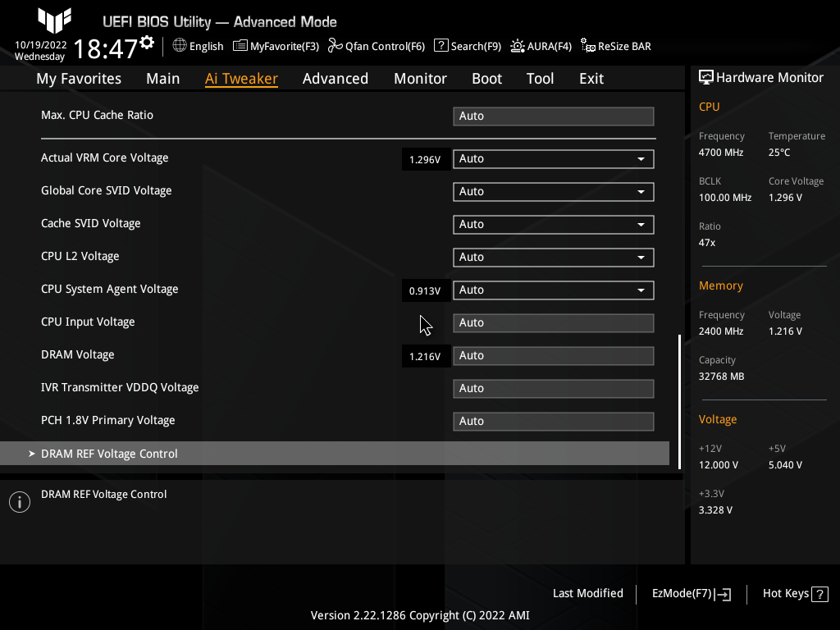Open the English language selector
This screenshot has width=840, height=630.
(x=198, y=46)
